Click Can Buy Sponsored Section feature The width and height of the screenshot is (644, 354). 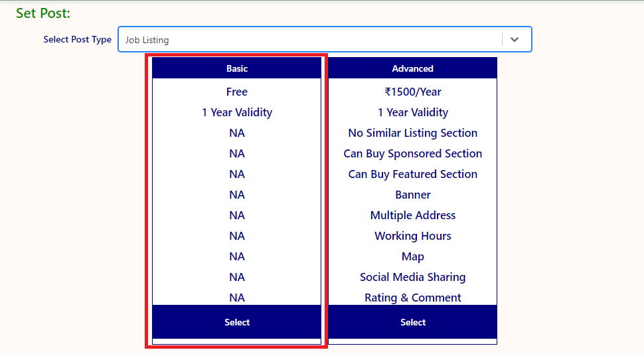pyautogui.click(x=412, y=153)
